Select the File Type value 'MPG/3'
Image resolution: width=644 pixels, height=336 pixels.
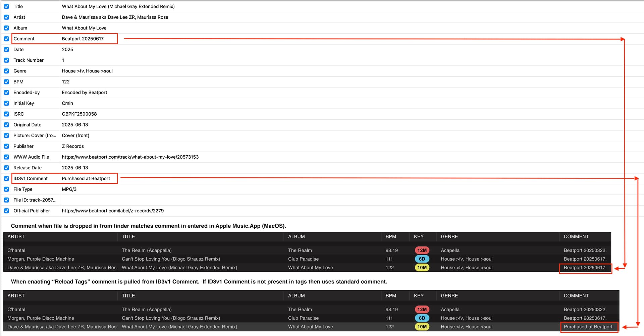69,189
